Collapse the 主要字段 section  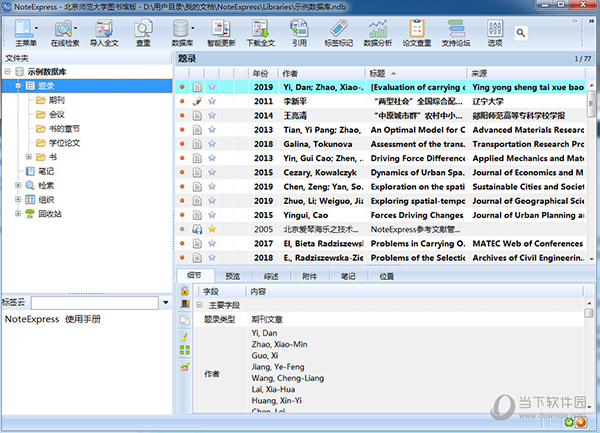click(199, 305)
